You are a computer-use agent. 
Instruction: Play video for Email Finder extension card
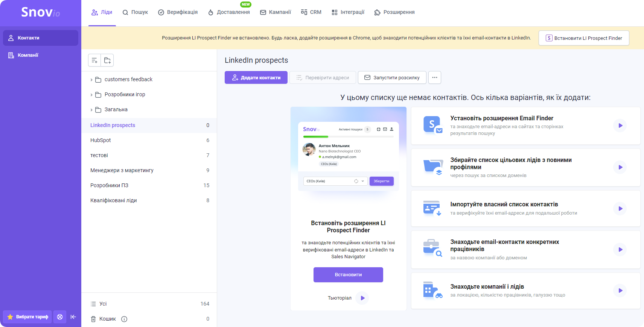point(620,126)
